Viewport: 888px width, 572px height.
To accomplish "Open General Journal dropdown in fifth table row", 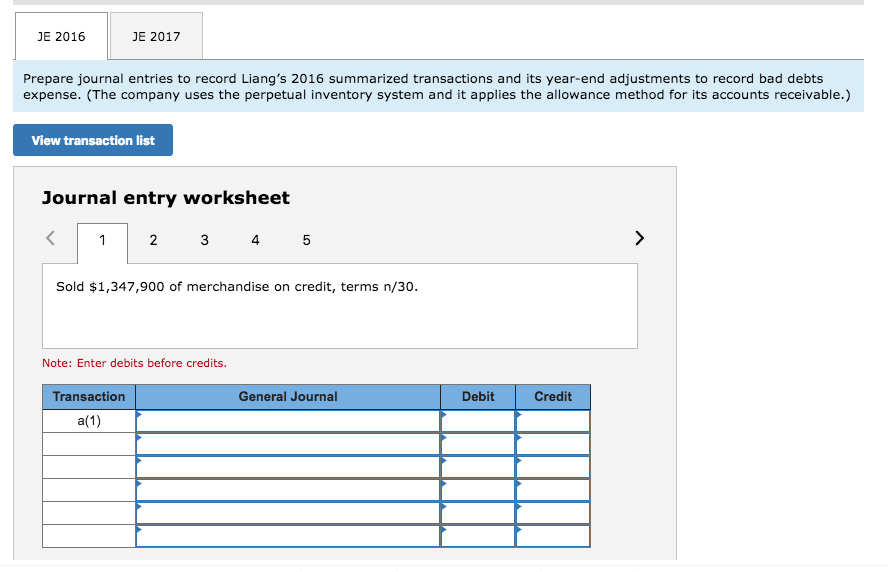I will pyautogui.click(x=288, y=513).
